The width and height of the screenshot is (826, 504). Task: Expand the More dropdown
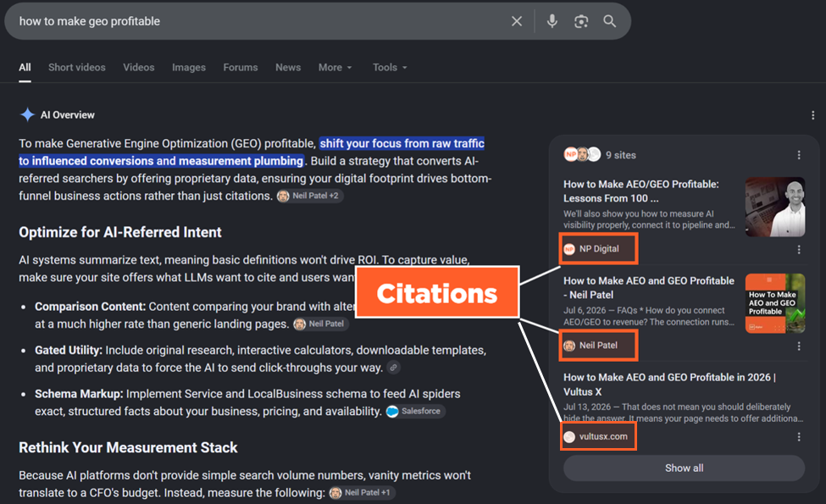pos(335,68)
